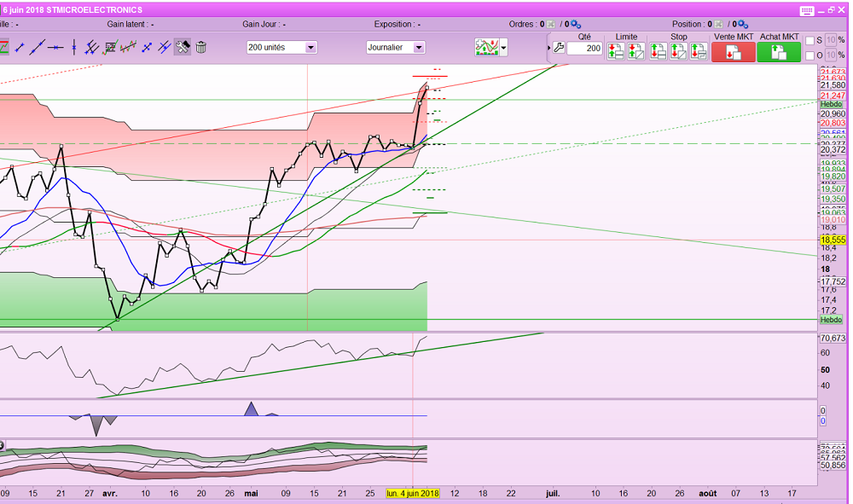853x504 pixels.
Task: Select the Fibonacci retracement tool icon
Action: click(110, 47)
